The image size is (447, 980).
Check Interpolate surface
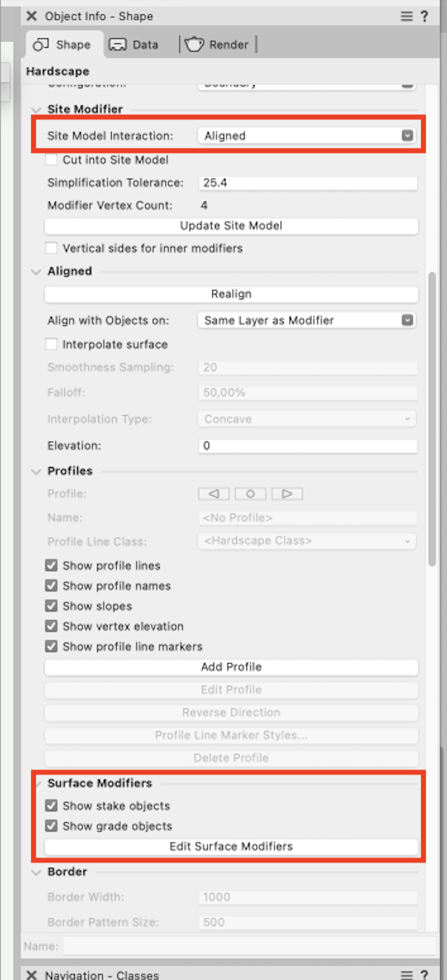point(51,344)
